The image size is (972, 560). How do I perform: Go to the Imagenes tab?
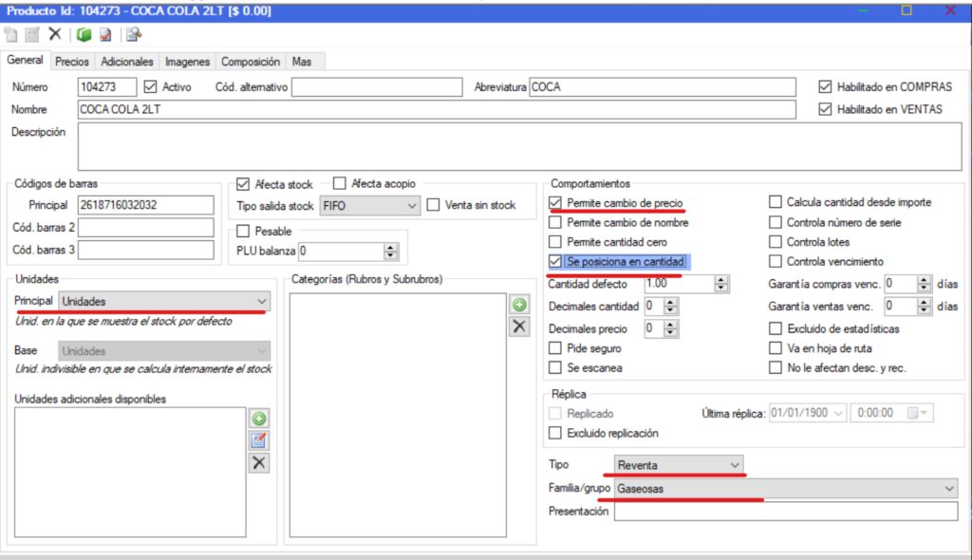(187, 62)
